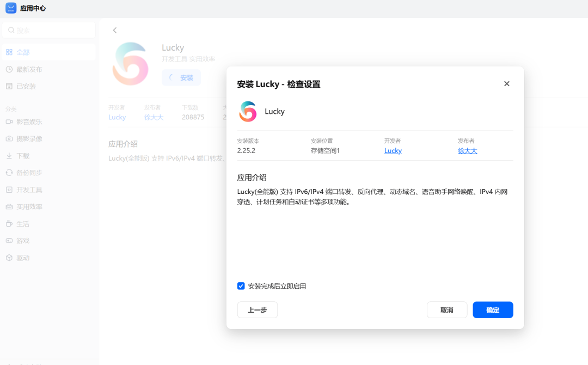588x365 pixels.
Task: Open the Lucky developer link on app page
Action: point(117,118)
